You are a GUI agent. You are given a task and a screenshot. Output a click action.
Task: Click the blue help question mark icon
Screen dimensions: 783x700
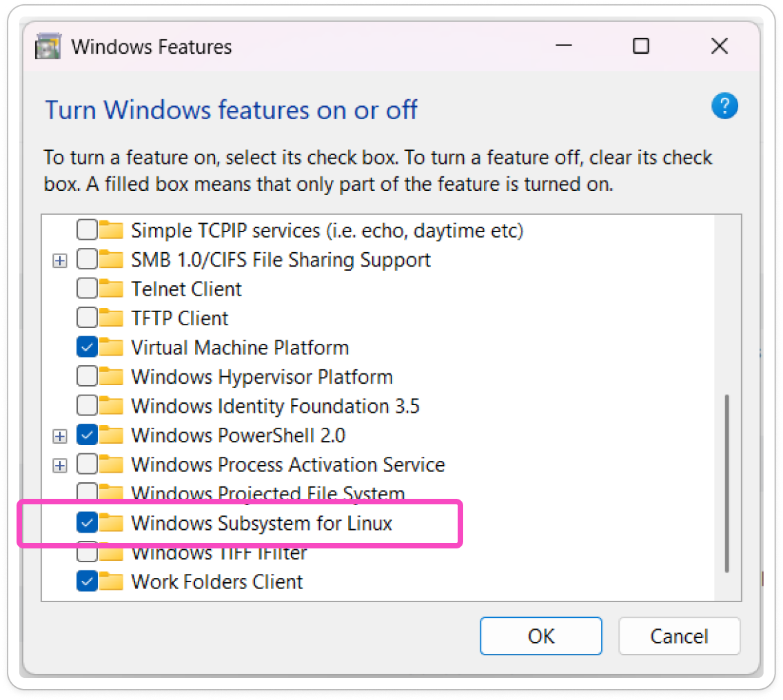[x=724, y=107]
